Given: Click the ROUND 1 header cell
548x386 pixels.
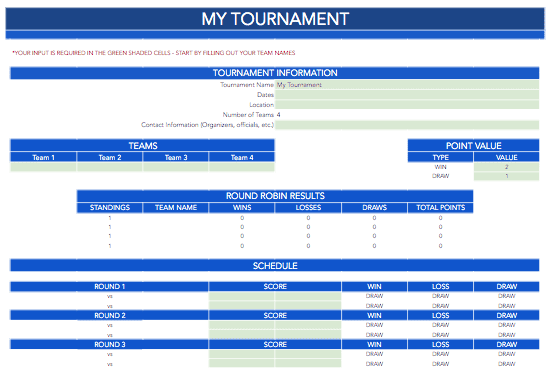Looking at the screenshot, I should [109, 287].
